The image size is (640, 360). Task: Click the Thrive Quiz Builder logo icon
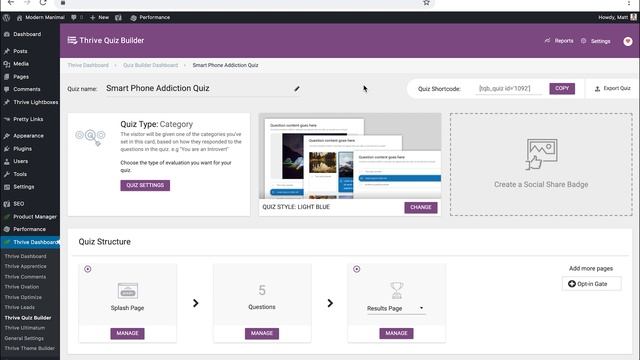pyautogui.click(x=72, y=40)
